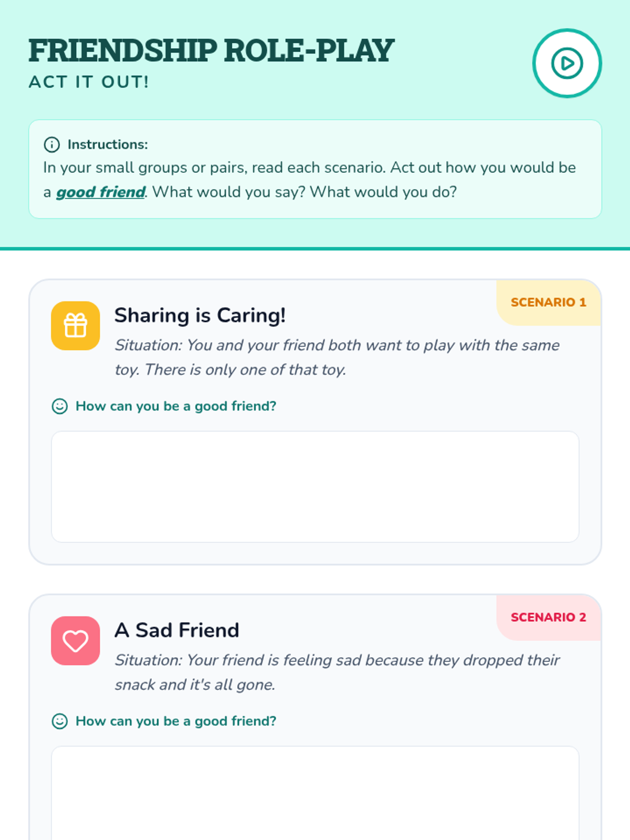This screenshot has width=630, height=840.
Task: Click the Scenario 2 "How can you be a good friend?" prompt
Action: point(176,721)
